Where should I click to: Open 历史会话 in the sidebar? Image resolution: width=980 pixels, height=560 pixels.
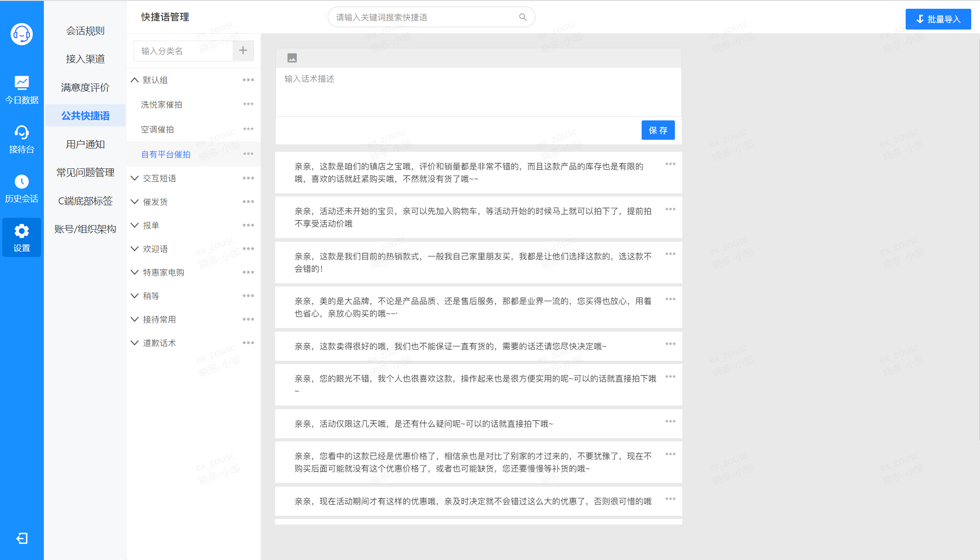pyautogui.click(x=22, y=189)
